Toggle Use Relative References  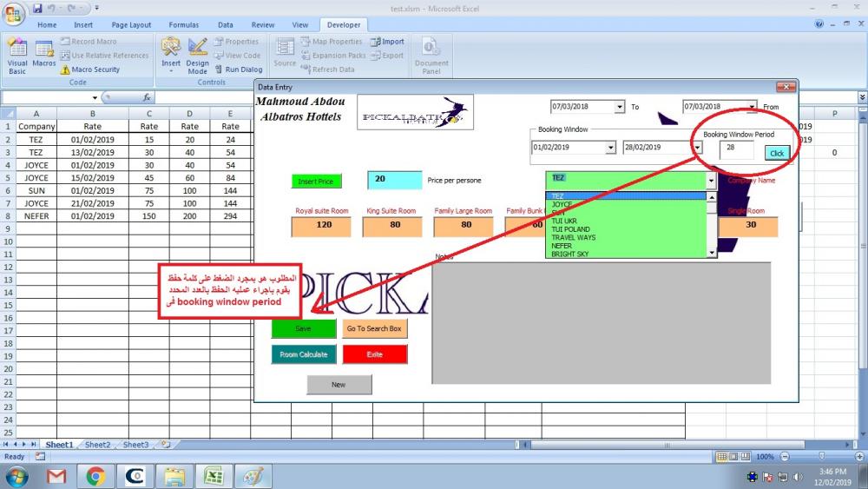105,56
